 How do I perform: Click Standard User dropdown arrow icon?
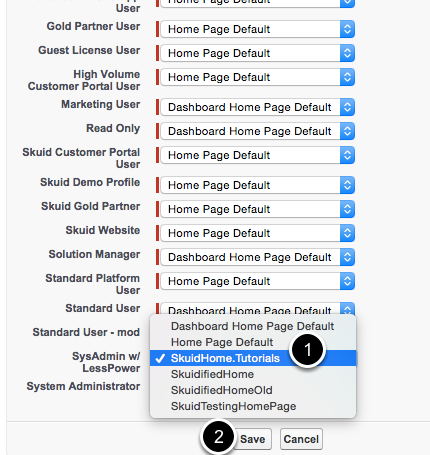click(x=347, y=309)
